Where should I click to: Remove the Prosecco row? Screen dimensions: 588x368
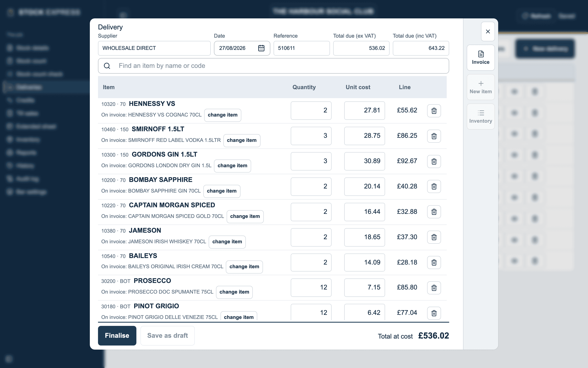click(434, 288)
